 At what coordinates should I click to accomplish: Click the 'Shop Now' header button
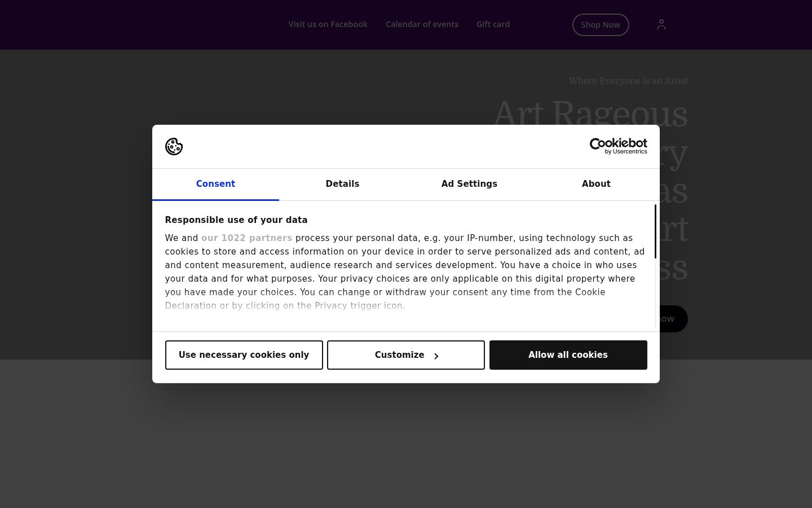(x=601, y=25)
